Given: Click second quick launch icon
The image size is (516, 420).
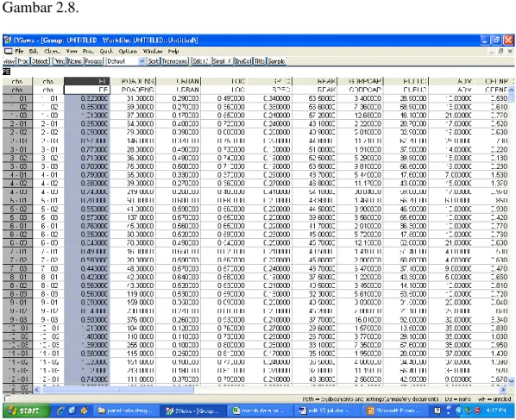Looking at the screenshot, I should [x=72, y=411].
